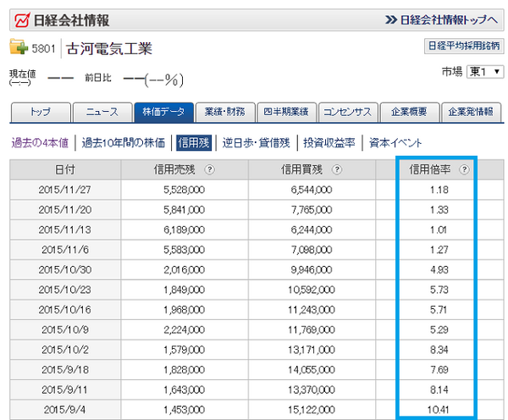The image size is (508, 420).
Task: Select date cell 2015/11/13
Action: click(x=65, y=230)
